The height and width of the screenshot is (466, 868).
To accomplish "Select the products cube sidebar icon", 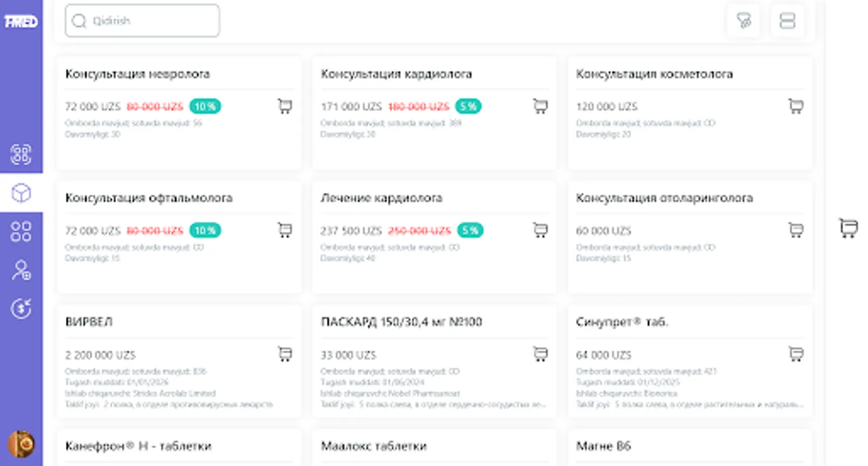I will [21, 193].
